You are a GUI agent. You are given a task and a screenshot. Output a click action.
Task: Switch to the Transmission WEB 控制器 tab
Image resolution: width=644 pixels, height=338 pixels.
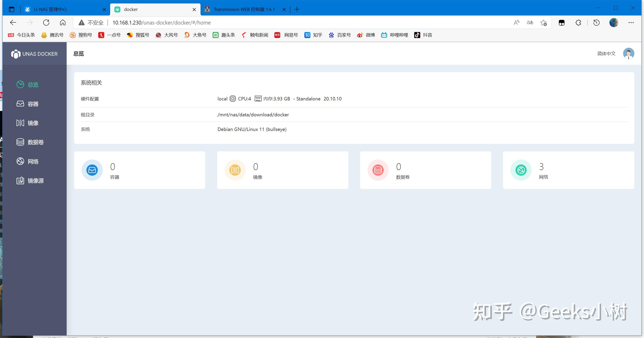(x=244, y=9)
